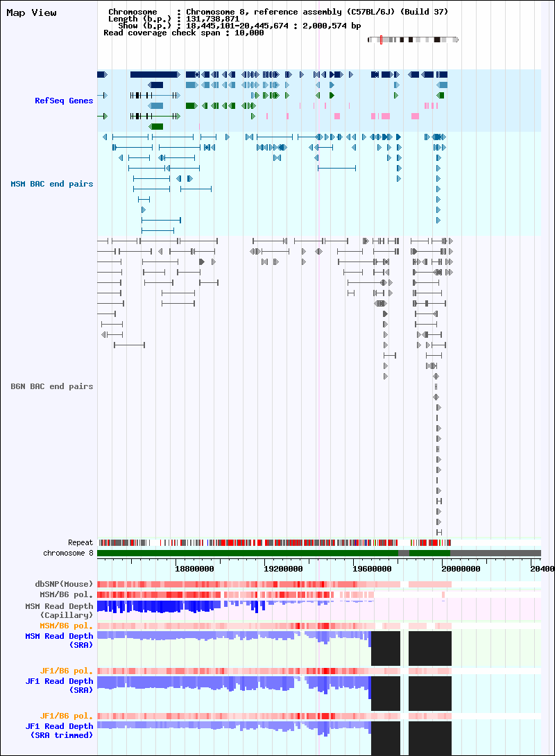Screen dimensions: 555x756
Task: Open the MSM BAC end pairs label
Action: pos(52,184)
